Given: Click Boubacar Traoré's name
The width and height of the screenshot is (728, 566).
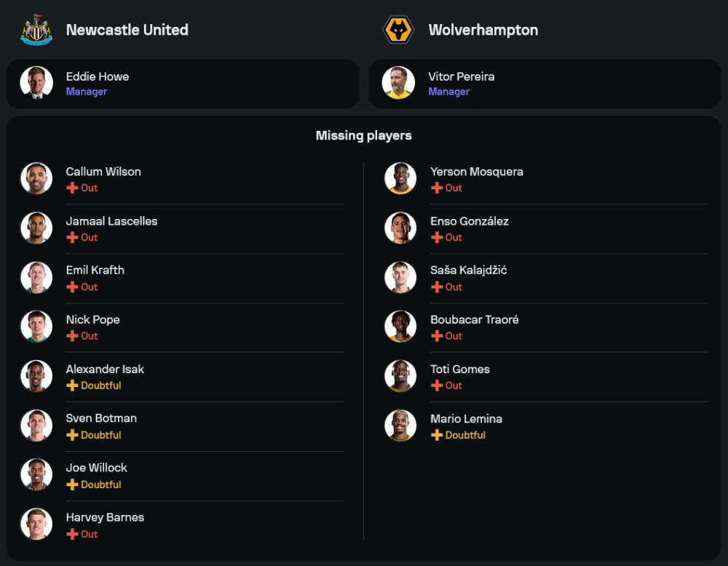Looking at the screenshot, I should pyautogui.click(x=474, y=319).
